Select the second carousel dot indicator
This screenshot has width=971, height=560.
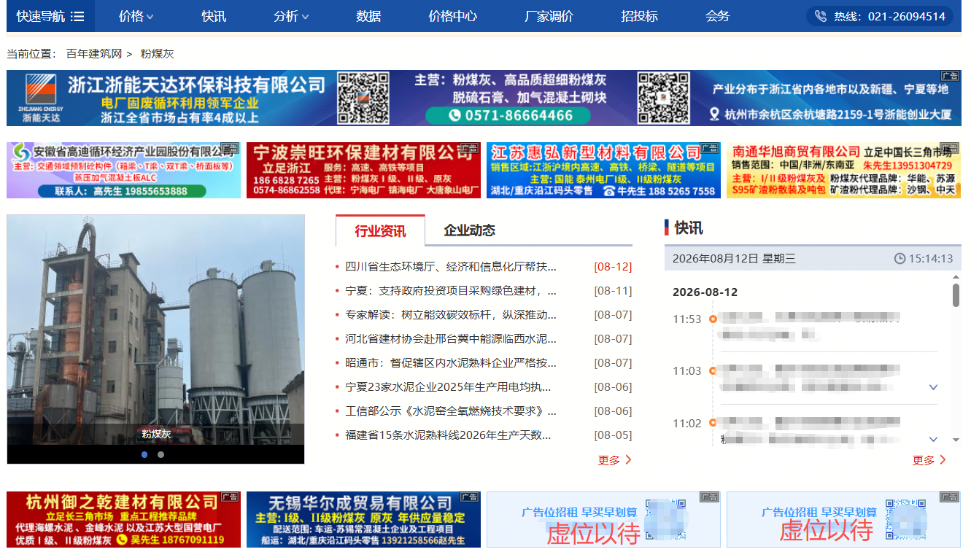[160, 454]
